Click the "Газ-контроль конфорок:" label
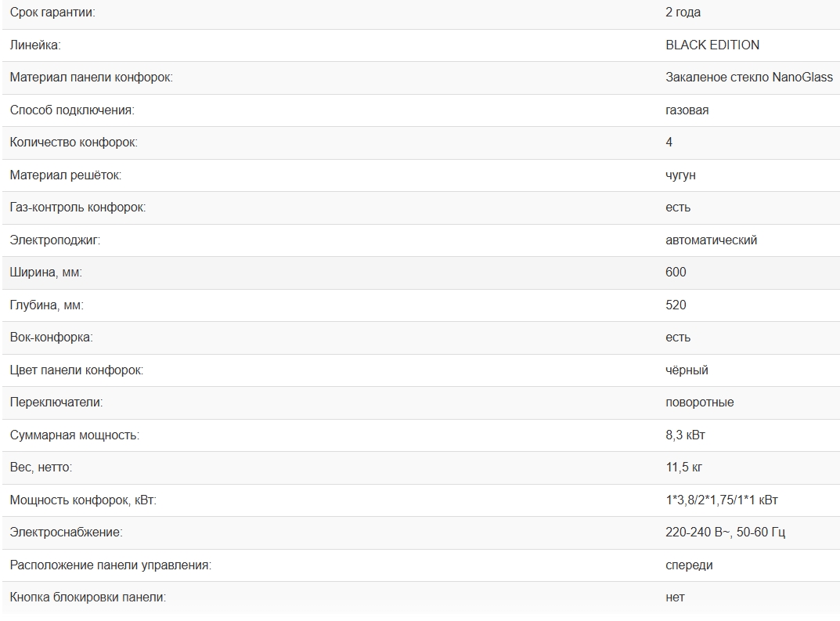 (78, 208)
